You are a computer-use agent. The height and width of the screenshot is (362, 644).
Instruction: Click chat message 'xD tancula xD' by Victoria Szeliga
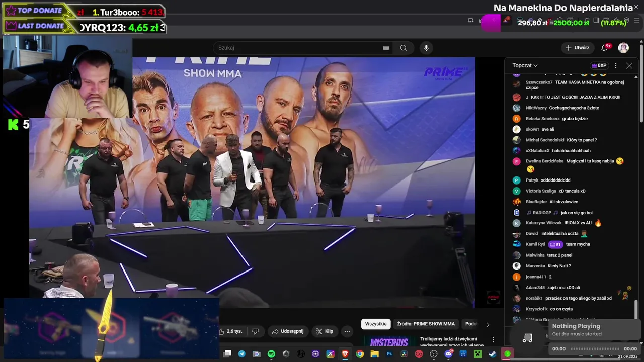pyautogui.click(x=572, y=191)
